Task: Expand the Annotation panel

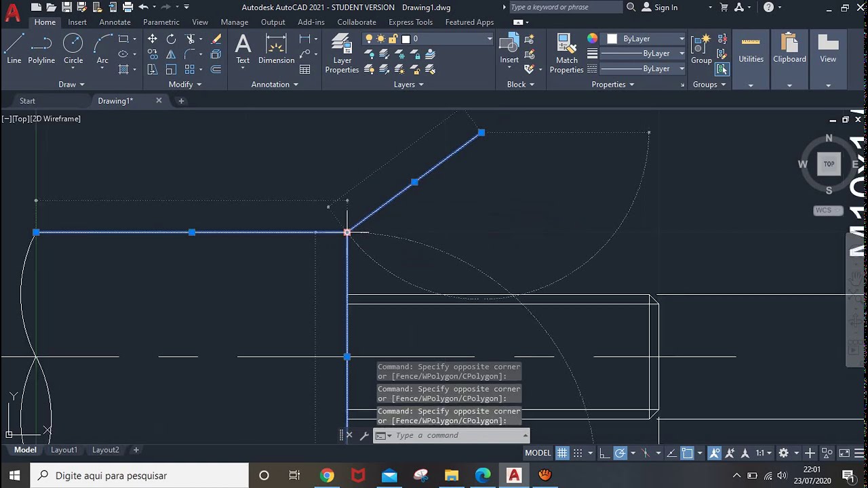Action: tap(275, 84)
